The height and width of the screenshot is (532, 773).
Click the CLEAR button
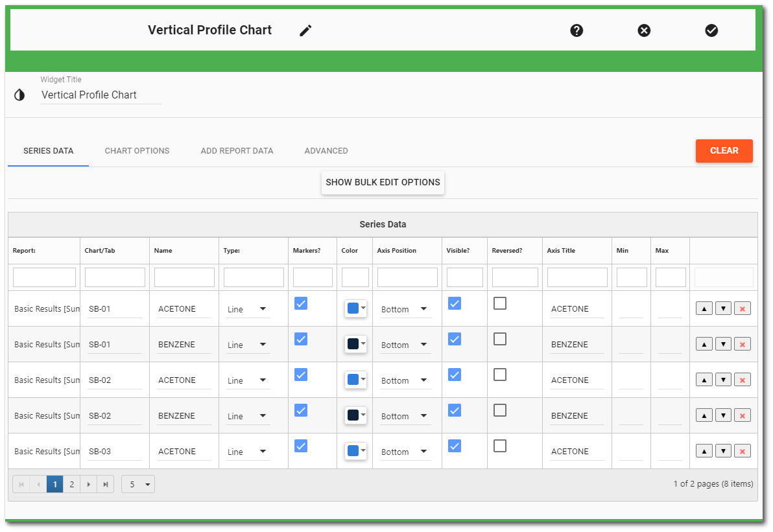point(724,150)
